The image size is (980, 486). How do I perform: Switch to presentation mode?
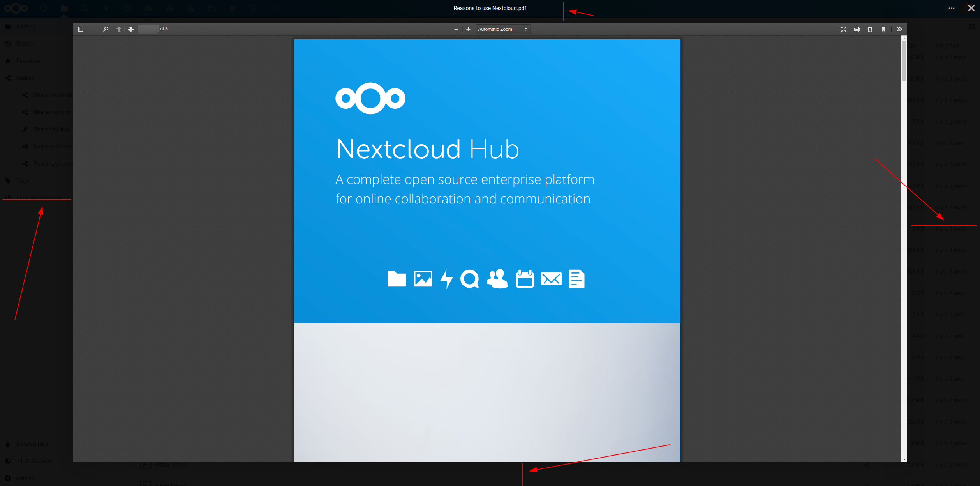844,29
